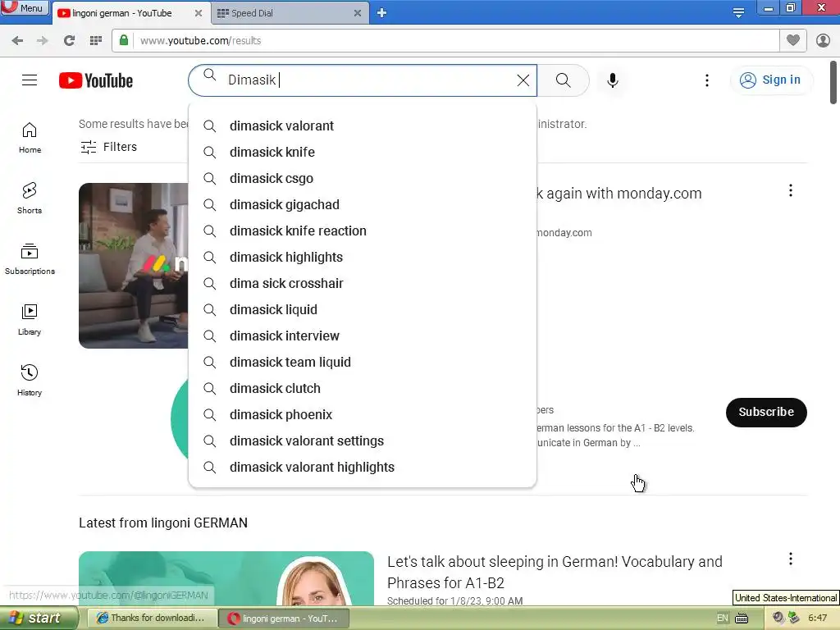Open Shorts in the sidebar

[30, 199]
